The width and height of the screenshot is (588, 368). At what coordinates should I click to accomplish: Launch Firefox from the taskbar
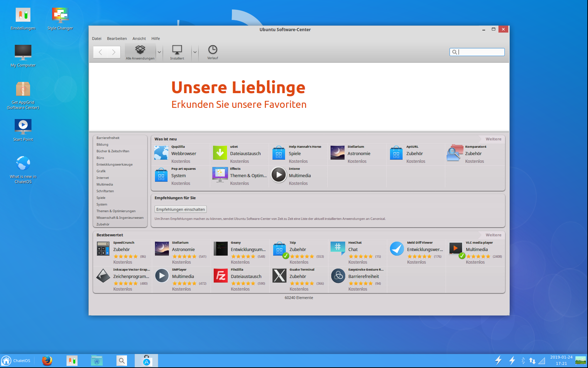(47, 360)
